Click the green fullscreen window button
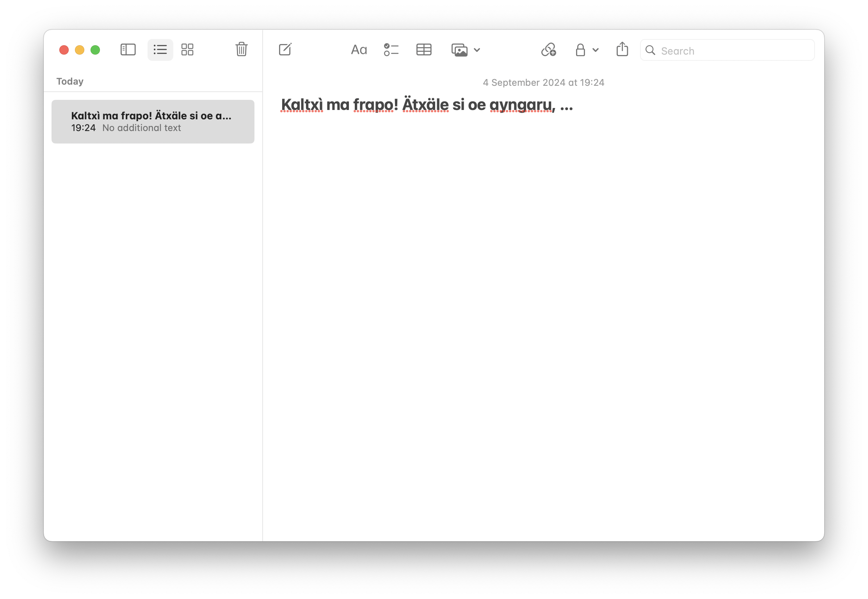This screenshot has height=599, width=868. pos(95,50)
